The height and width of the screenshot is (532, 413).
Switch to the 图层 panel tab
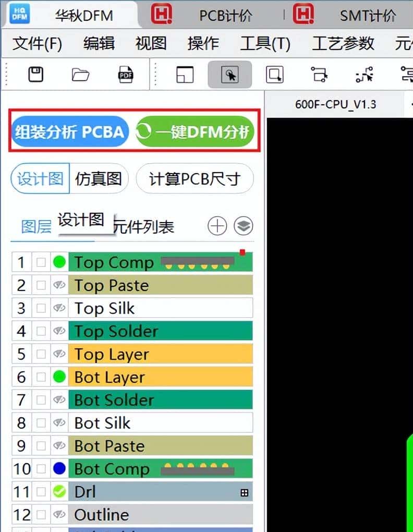37,227
